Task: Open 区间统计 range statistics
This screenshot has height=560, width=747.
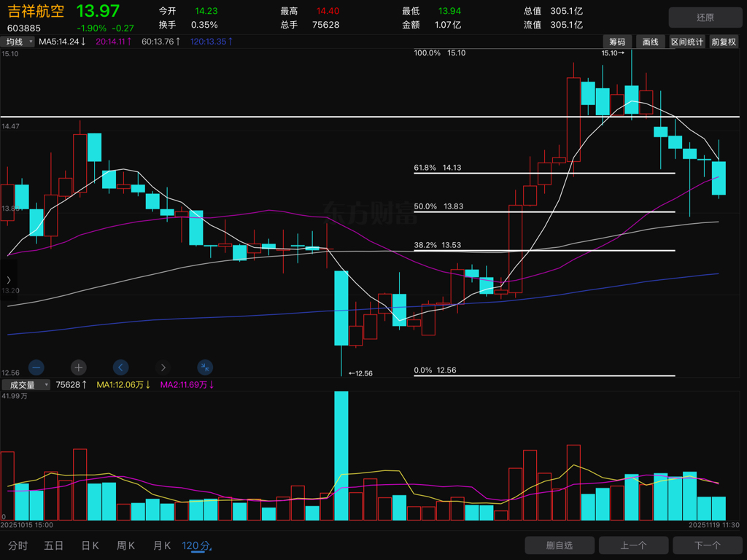Action: [687, 42]
